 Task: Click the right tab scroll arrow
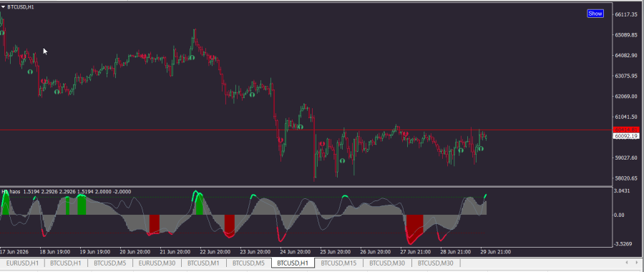(x=637, y=263)
